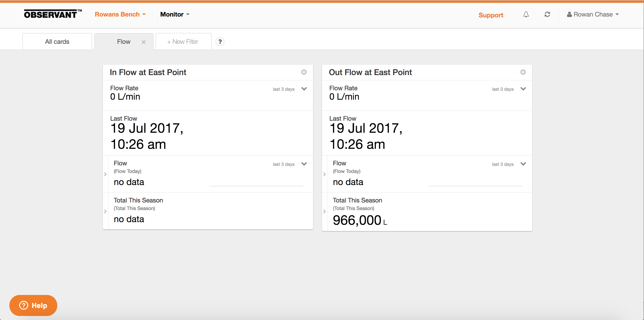Screen dimensions: 644x320
Task: Expand Out Flow card Flow Today chevron
Action: pyautogui.click(x=523, y=164)
